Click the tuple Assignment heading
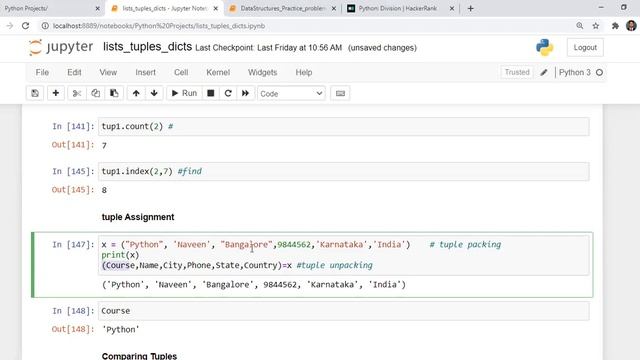Viewport: 640px width, 360px height. (x=138, y=217)
